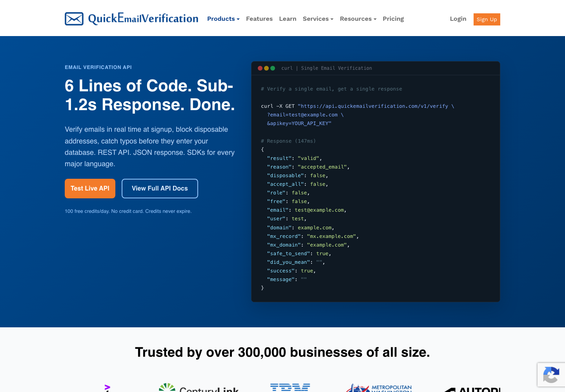Click the '?email=test@example.com' code line
This screenshot has height=392, width=565.
(x=305, y=115)
